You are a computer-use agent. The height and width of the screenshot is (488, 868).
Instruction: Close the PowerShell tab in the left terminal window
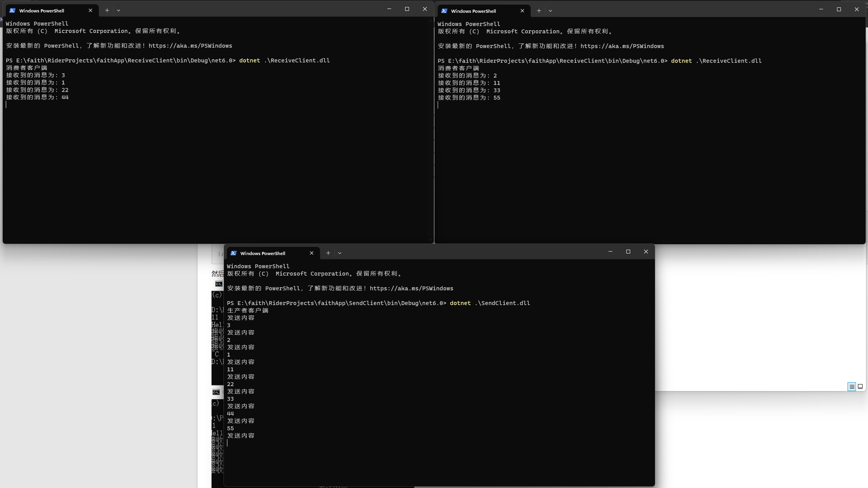(90, 10)
